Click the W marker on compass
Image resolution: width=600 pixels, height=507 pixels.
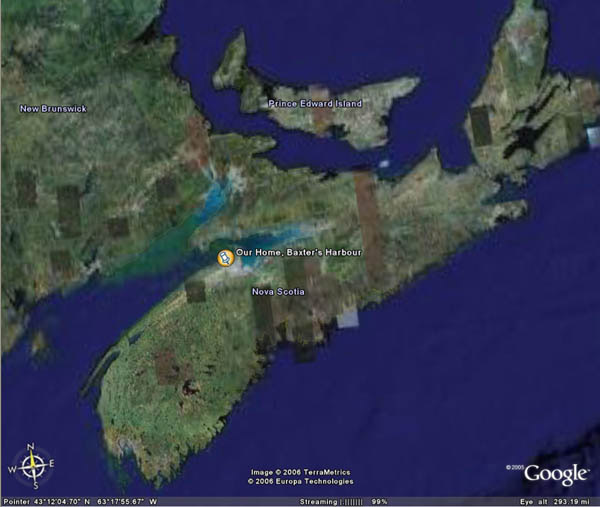pos(13,466)
